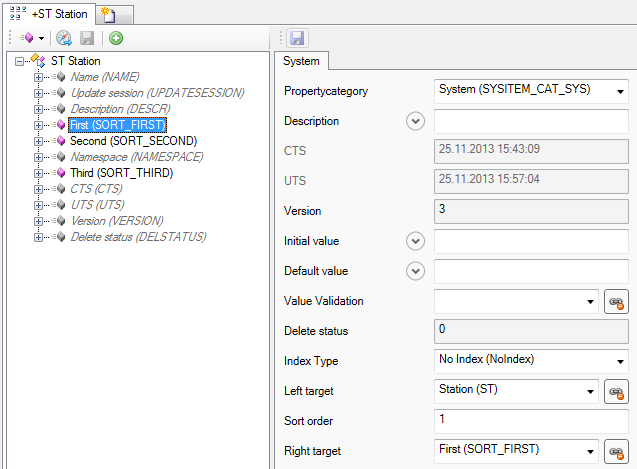Viewport: 637px width, 469px height.
Task: Open the Propertycategory dropdown
Action: click(x=620, y=91)
